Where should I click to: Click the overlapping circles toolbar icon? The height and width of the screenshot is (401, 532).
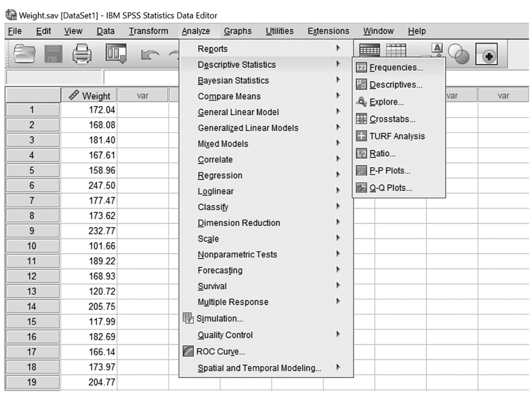(x=458, y=54)
